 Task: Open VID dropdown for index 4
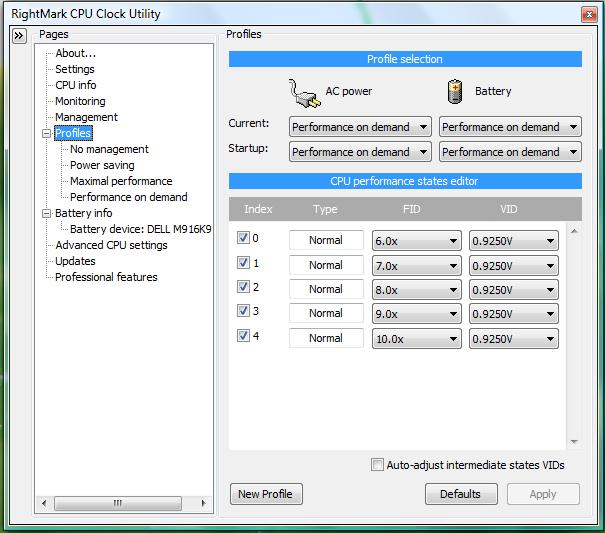click(x=514, y=338)
